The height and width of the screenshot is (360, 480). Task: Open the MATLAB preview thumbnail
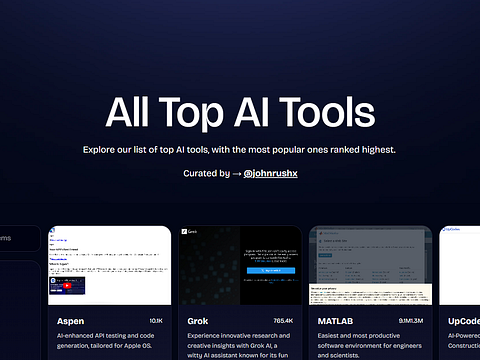[x=370, y=265]
